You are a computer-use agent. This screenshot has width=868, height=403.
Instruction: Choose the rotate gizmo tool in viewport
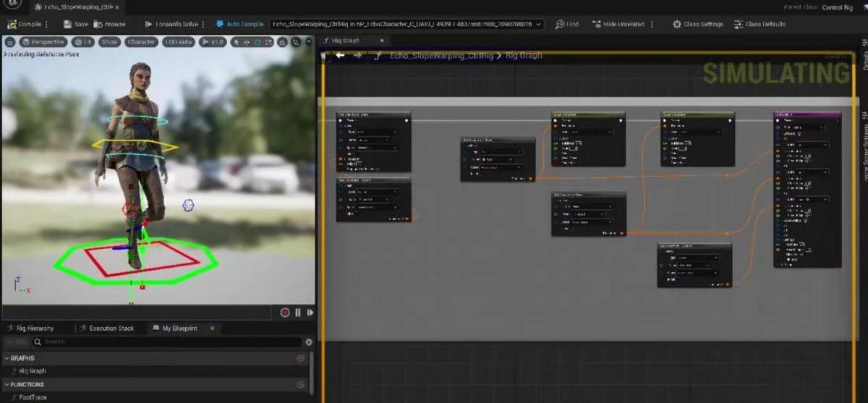[256, 42]
